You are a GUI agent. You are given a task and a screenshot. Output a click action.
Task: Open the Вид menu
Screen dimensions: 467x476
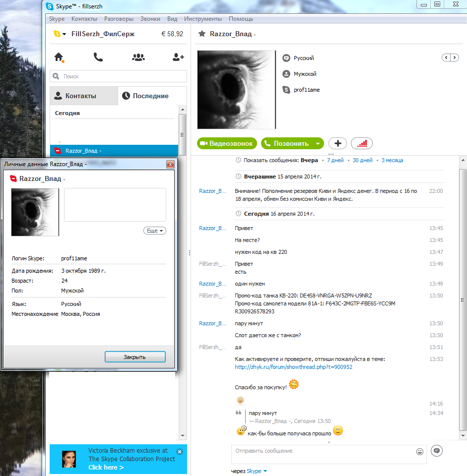click(x=172, y=19)
